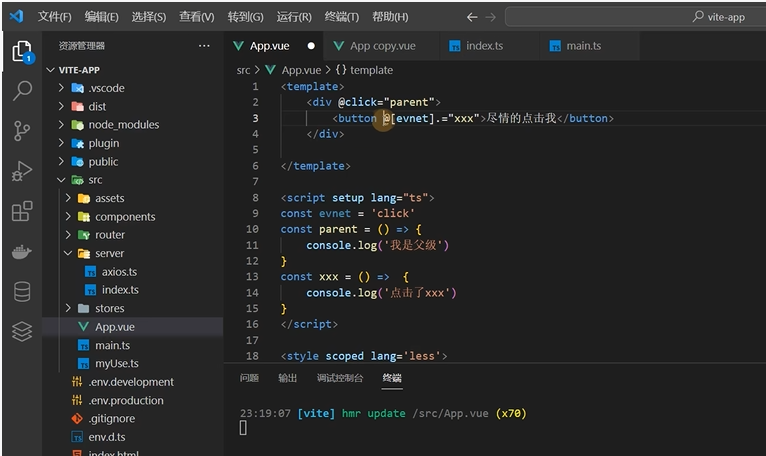Click the unsaved dot on App.vue tab
Viewport: 766px width, 456px height.
click(311, 46)
